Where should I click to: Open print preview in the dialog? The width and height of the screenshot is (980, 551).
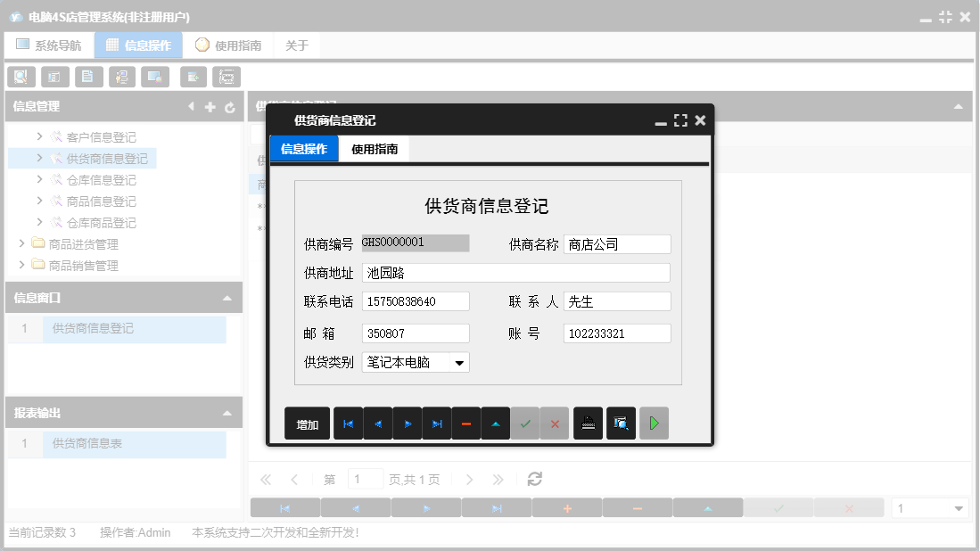(621, 423)
